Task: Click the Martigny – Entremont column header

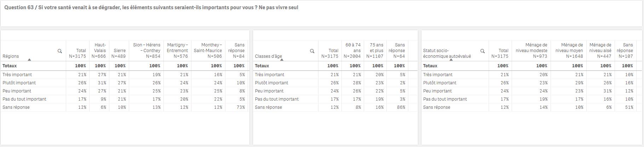Action: coord(178,51)
